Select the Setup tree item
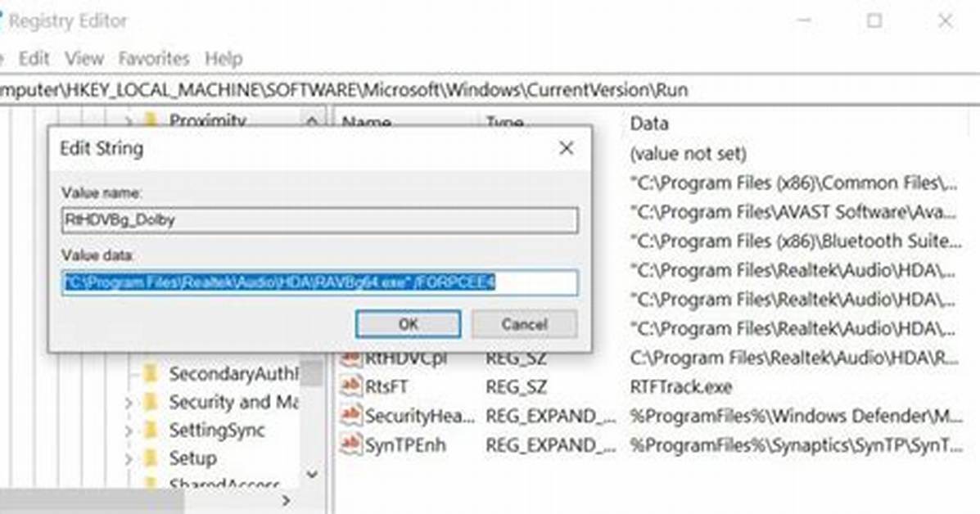 (x=192, y=458)
